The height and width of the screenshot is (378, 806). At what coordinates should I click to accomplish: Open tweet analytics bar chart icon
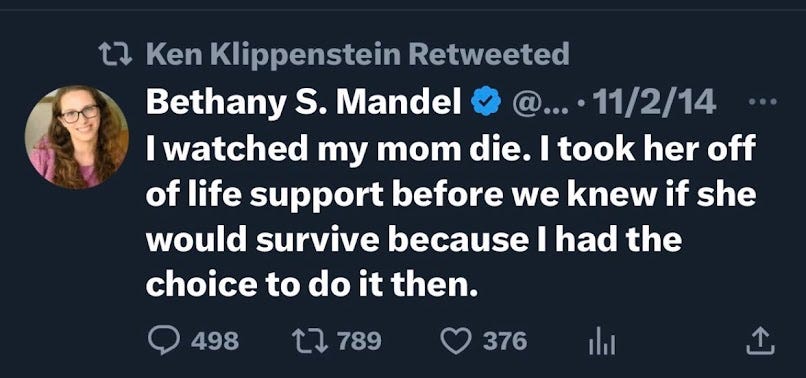point(602,342)
